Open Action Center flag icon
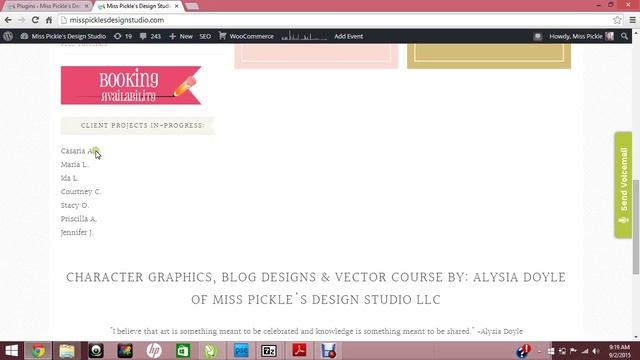This screenshot has height=360, width=640. click(x=573, y=351)
